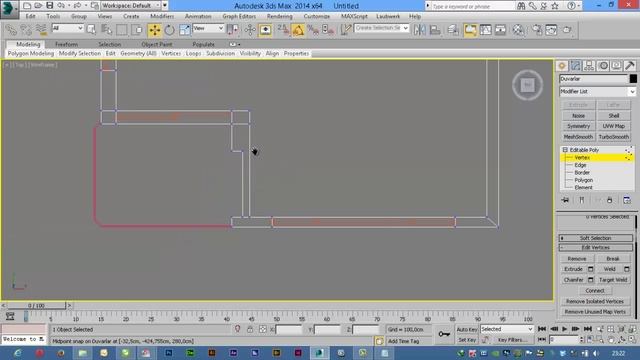The height and width of the screenshot is (360, 640).
Task: Collapse the Editable Poly stack entry
Action: (x=565, y=150)
